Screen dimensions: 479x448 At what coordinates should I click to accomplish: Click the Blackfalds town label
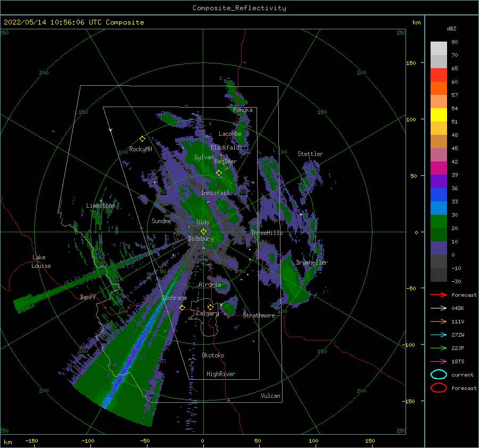point(226,148)
